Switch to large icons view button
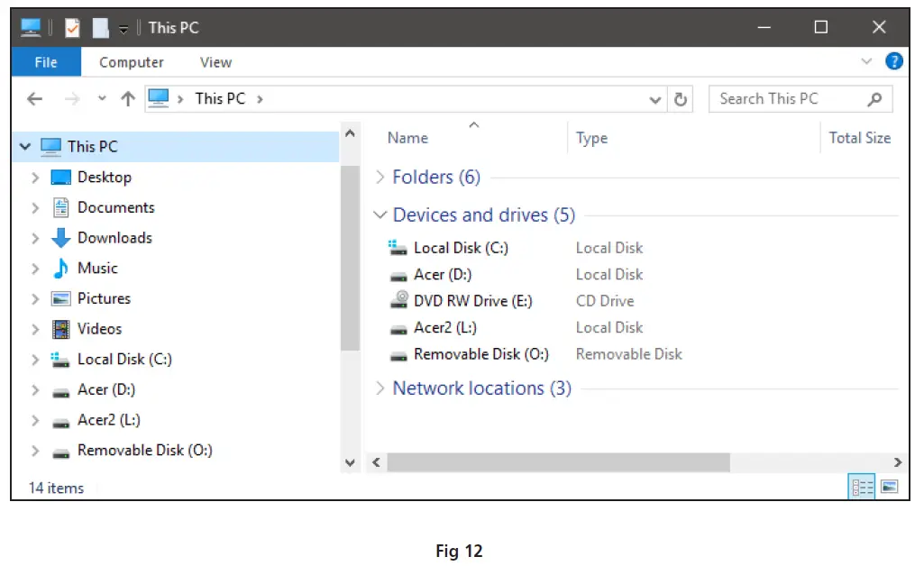Viewport: 924px width, 566px height. [x=889, y=488]
